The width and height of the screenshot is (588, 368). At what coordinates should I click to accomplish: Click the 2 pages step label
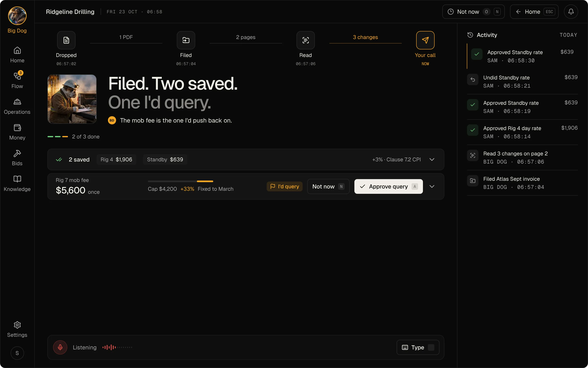click(246, 37)
